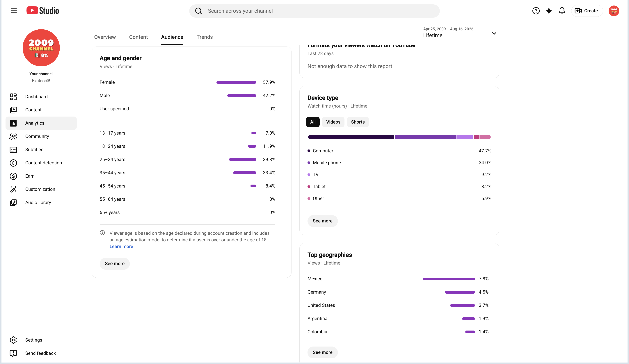Expand Age and gender with See more
Screen dimensions: 629x364
click(x=115, y=263)
